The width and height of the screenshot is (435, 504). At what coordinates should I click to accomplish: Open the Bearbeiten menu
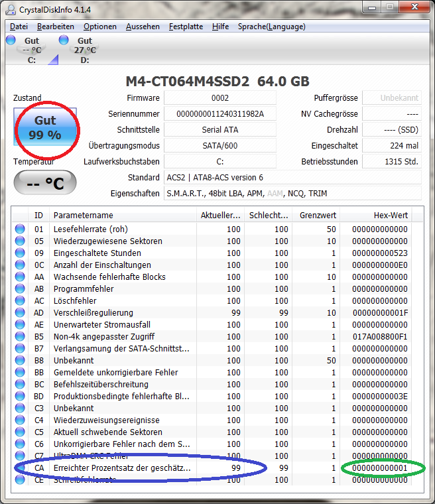[56, 27]
